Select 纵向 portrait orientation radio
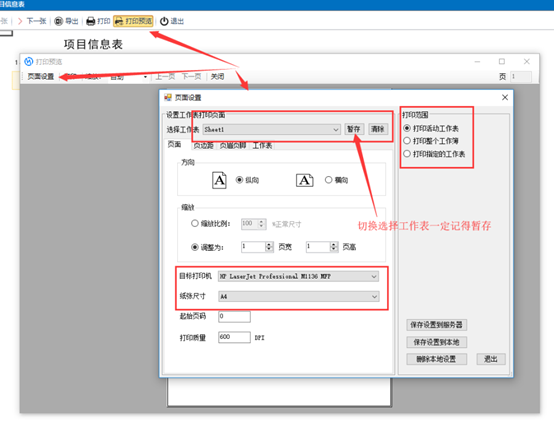Screen dimensions: 554x422 239,180
